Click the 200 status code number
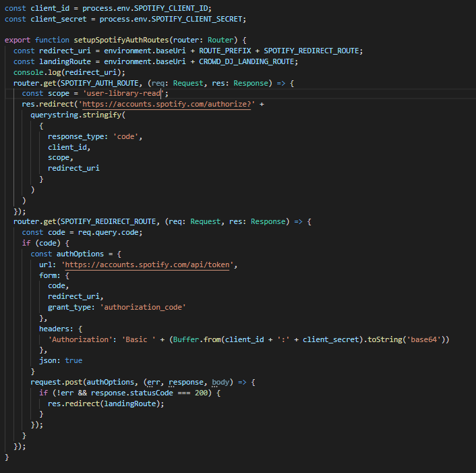476x473 pixels. click(x=201, y=393)
